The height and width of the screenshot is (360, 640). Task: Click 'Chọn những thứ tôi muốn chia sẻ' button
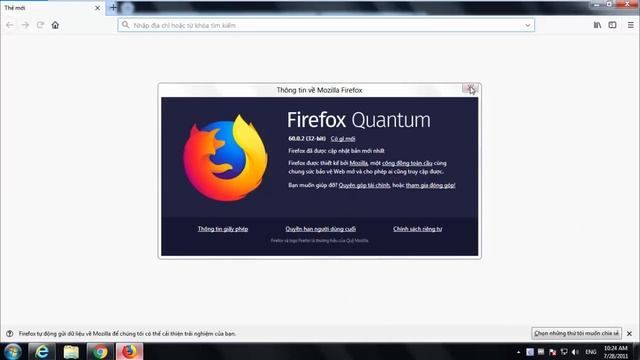click(576, 333)
